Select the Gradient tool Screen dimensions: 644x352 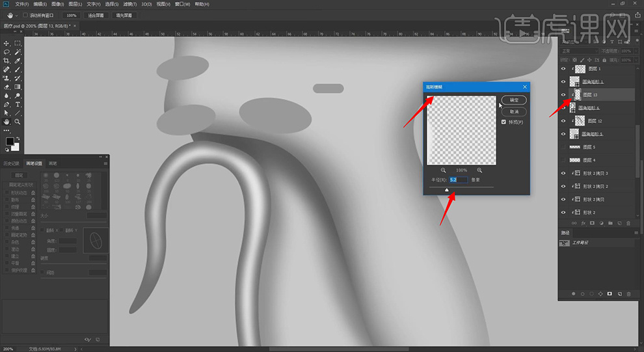tap(18, 87)
